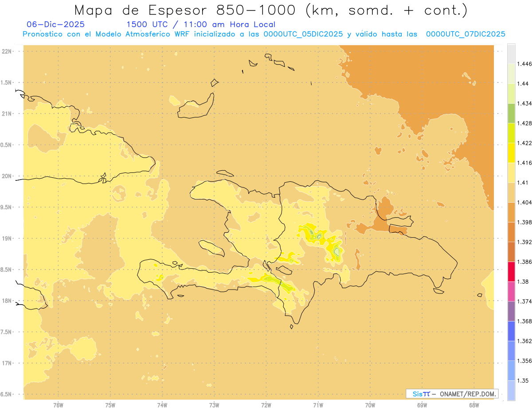The height and width of the screenshot is (411, 532).
Task: Click the latitude label 17N
Action: click(x=7, y=363)
